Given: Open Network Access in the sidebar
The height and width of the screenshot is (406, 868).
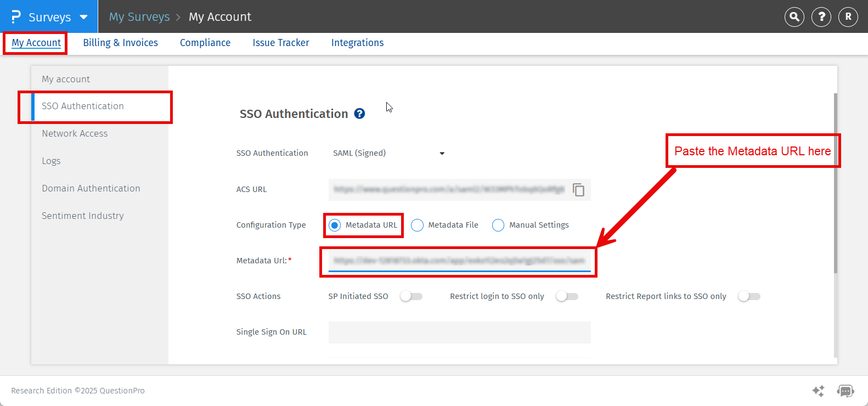Looking at the screenshot, I should 75,133.
